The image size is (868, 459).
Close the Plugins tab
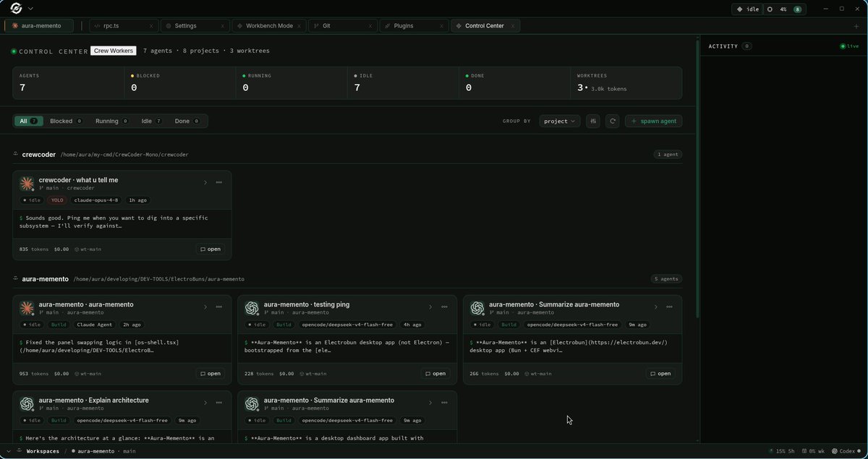(x=441, y=25)
